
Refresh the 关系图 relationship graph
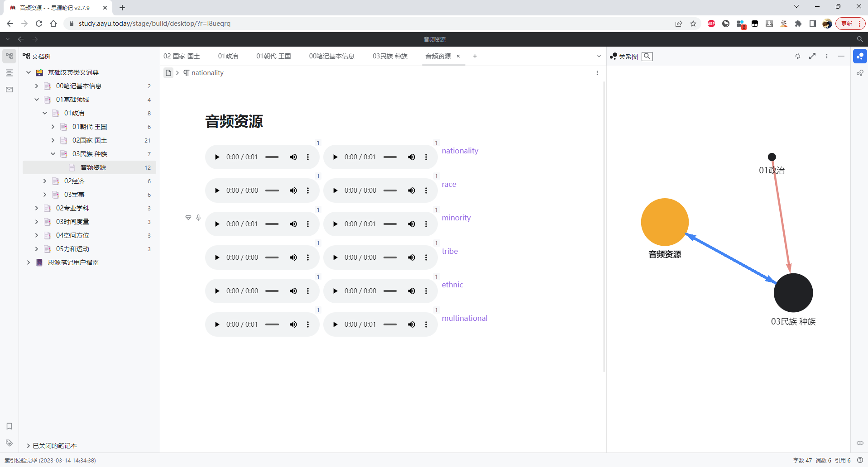coord(797,56)
